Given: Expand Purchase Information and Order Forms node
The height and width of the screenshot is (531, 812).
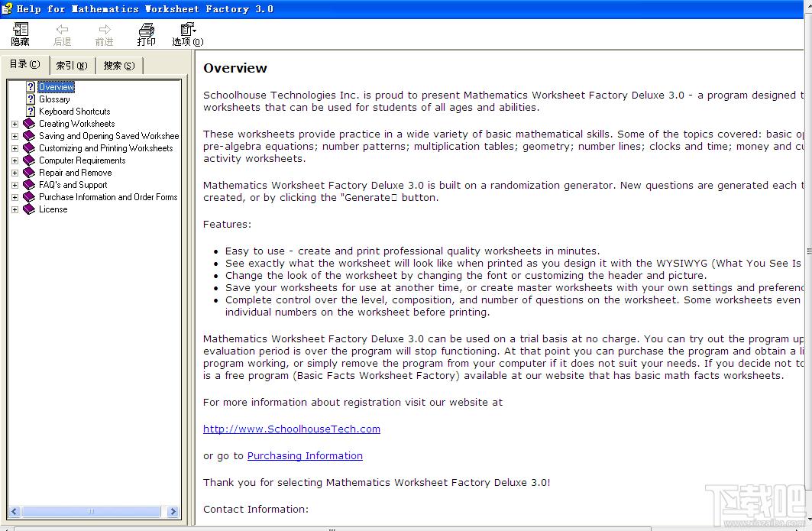Looking at the screenshot, I should 15,197.
